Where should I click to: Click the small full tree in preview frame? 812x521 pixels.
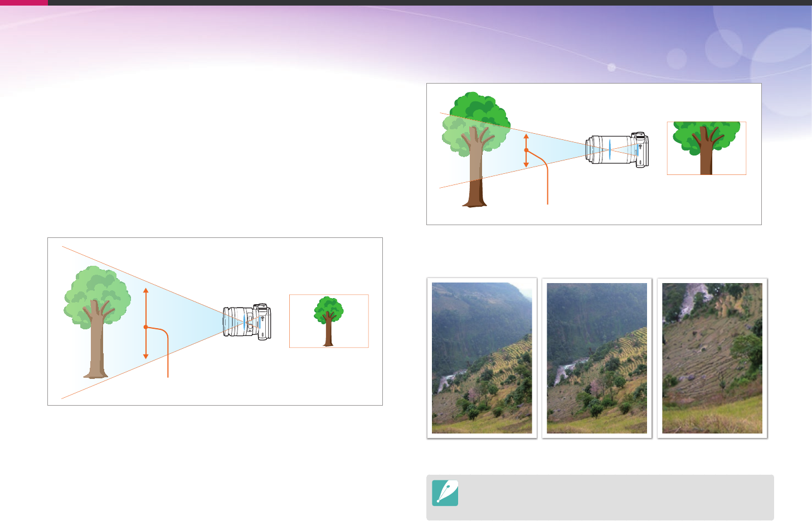(328, 321)
